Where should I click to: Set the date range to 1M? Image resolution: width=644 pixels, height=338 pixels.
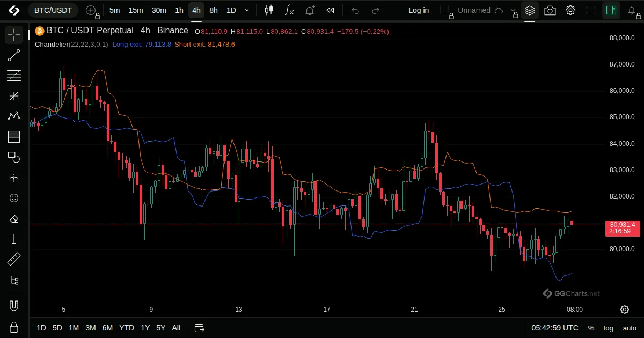click(74, 328)
